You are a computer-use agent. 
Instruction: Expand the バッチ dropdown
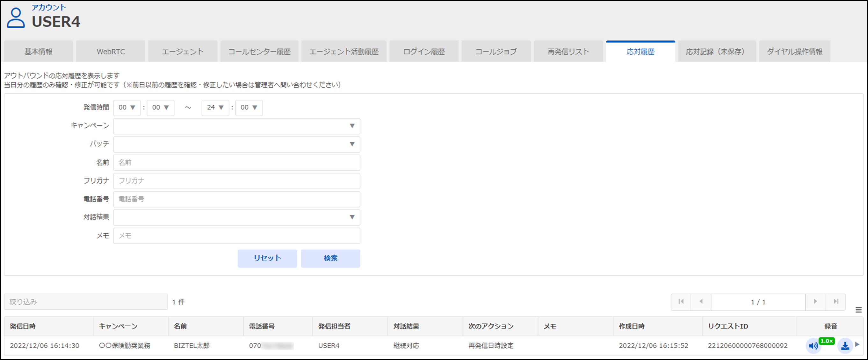point(236,144)
